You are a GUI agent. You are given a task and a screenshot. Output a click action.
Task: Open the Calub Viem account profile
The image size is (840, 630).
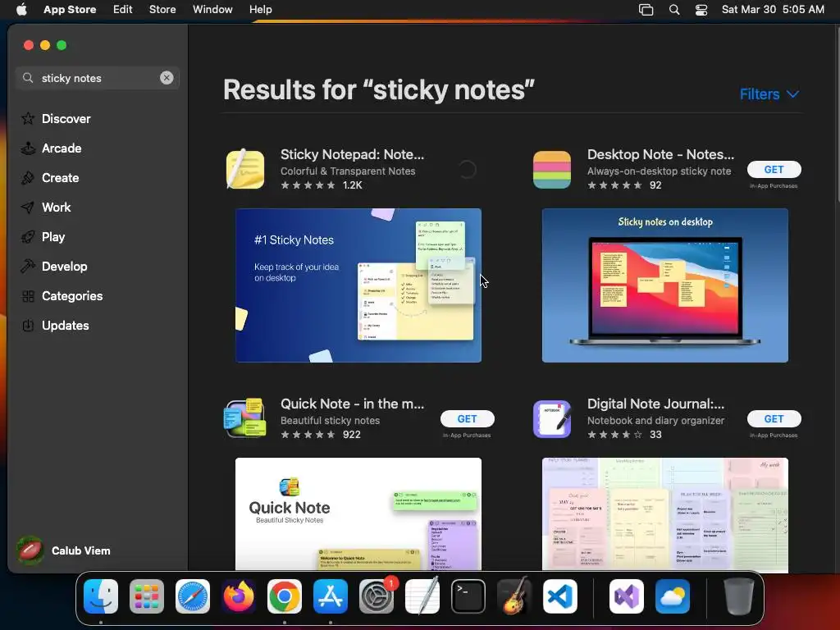coord(64,550)
